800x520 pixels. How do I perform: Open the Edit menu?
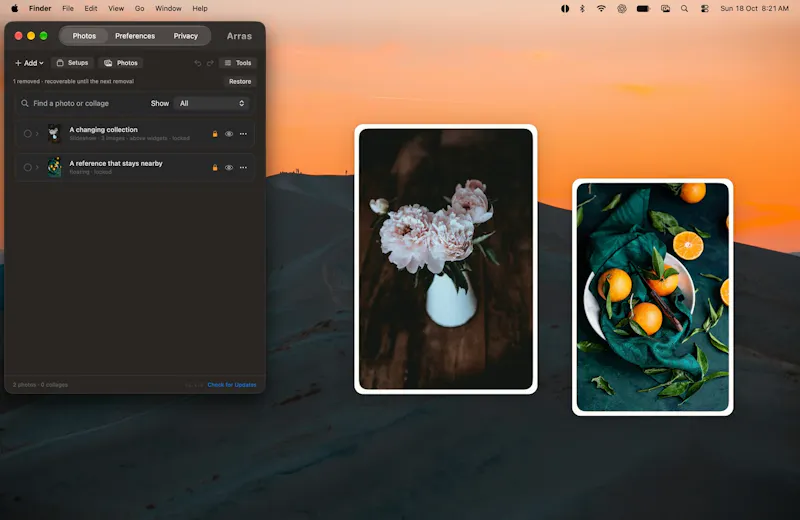click(x=91, y=8)
